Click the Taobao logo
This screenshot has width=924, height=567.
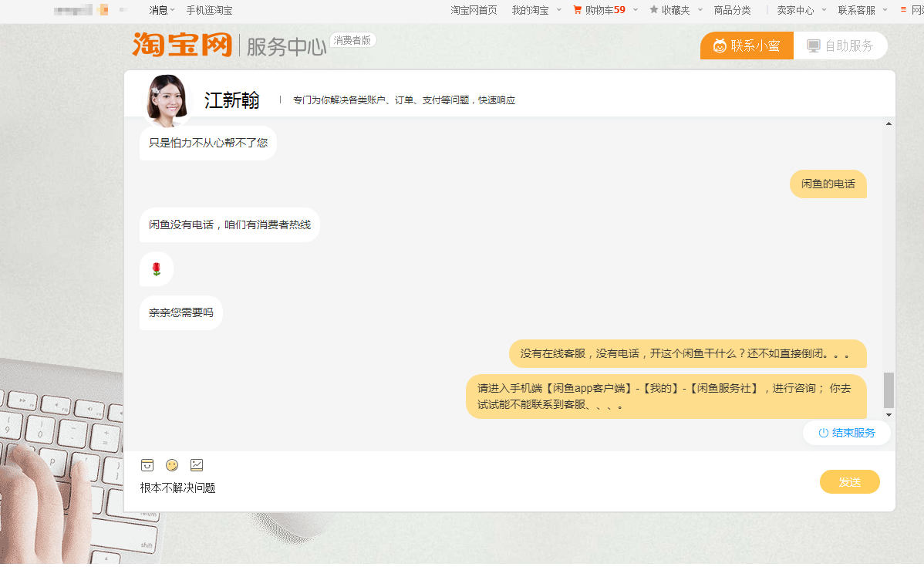(182, 45)
